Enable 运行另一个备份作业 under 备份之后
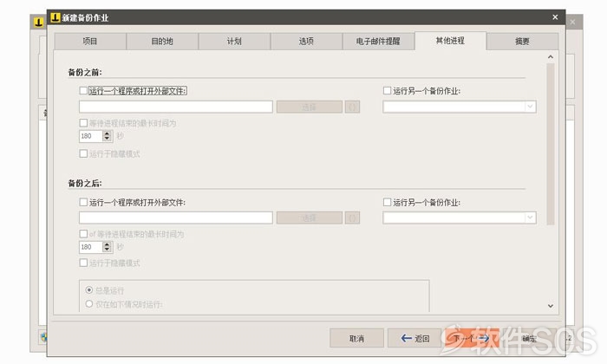This screenshot has width=607, height=364. click(x=387, y=202)
